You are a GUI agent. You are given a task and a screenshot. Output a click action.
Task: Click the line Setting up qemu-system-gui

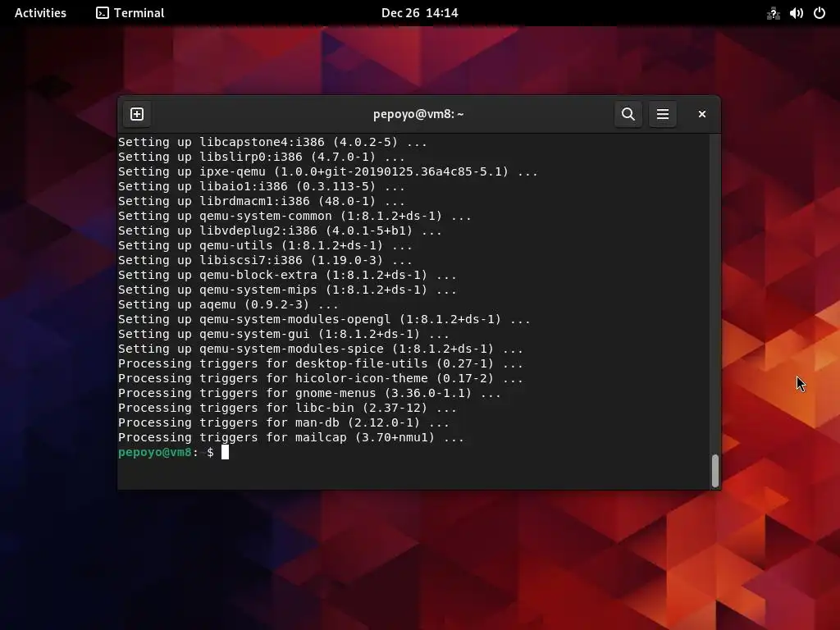[x=284, y=334]
